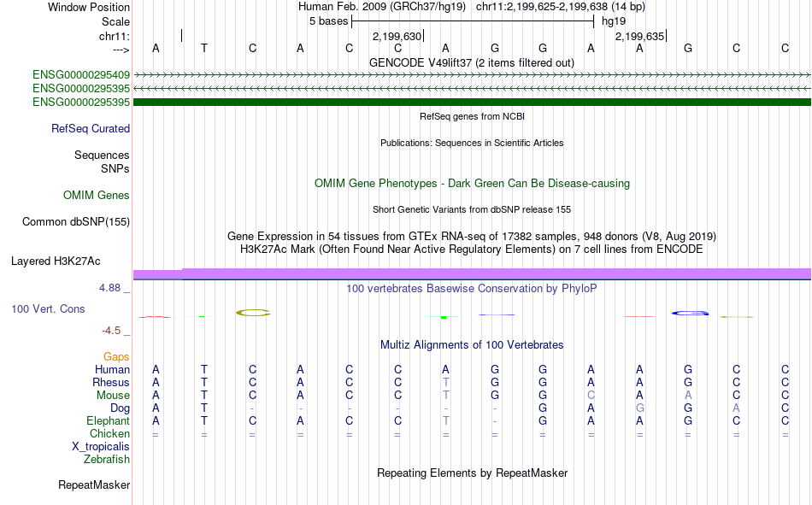Click the hg19 label beside scale bar
Image resolution: width=812 pixels, height=505 pixels.
point(613,21)
